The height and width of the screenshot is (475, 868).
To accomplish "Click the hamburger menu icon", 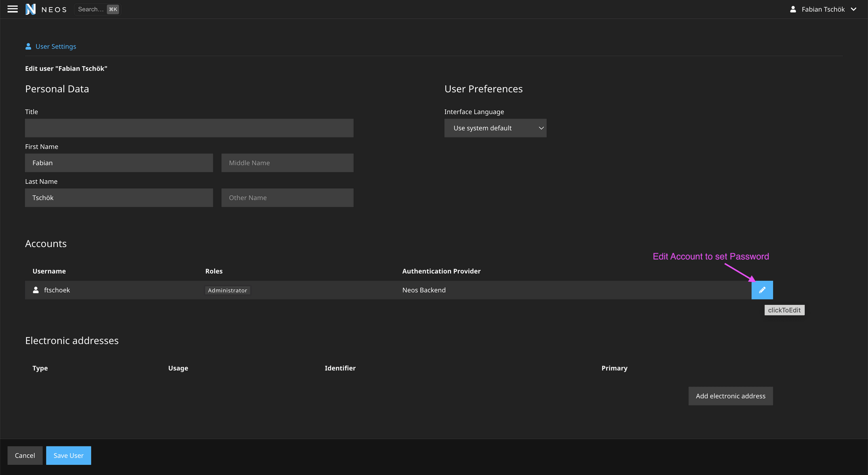I will tap(13, 9).
